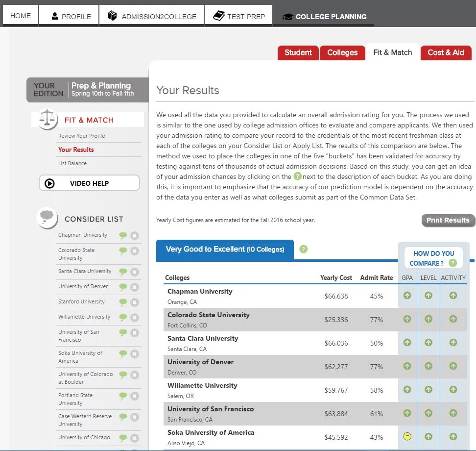Click University of San Francisco ACTIVITY arrow icon
Viewport: 476px width, 451px height.
click(453, 413)
